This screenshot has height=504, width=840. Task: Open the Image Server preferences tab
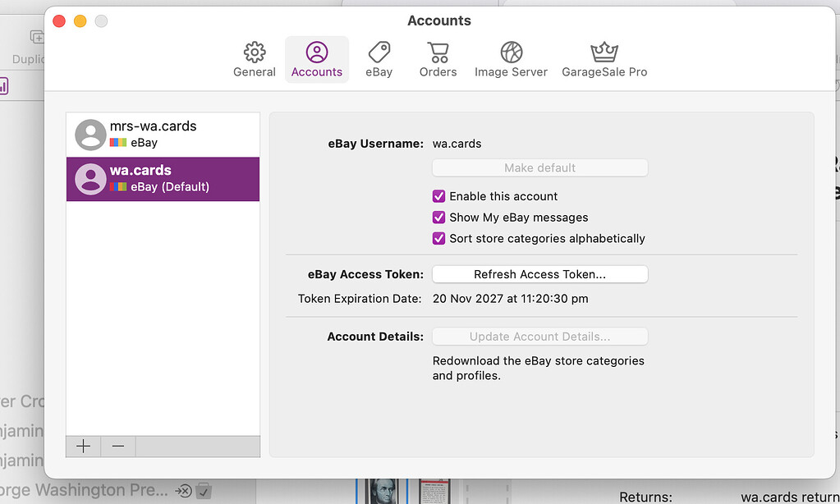[511, 59]
